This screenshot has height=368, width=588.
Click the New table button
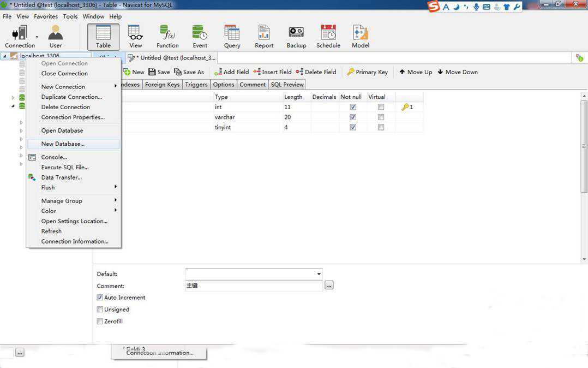point(134,72)
